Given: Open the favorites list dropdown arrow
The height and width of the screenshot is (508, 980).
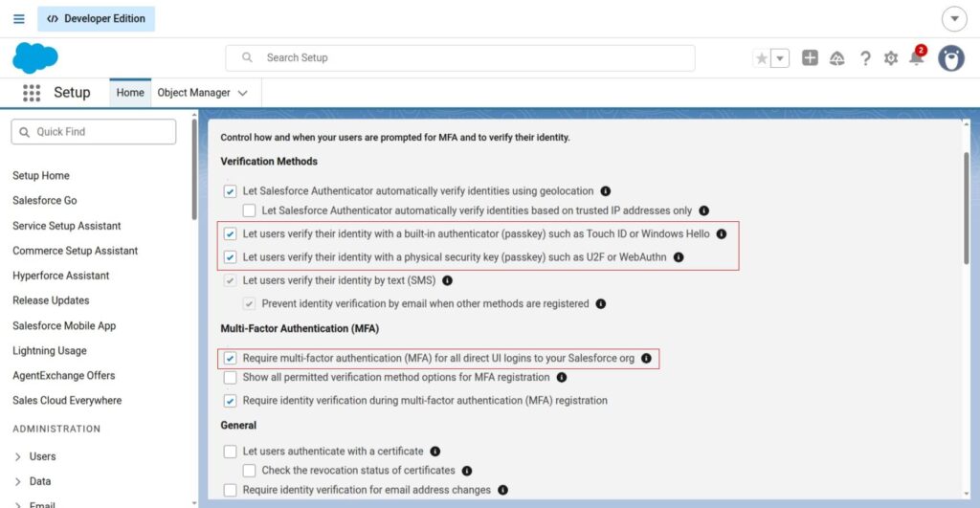Looking at the screenshot, I should pos(780,58).
